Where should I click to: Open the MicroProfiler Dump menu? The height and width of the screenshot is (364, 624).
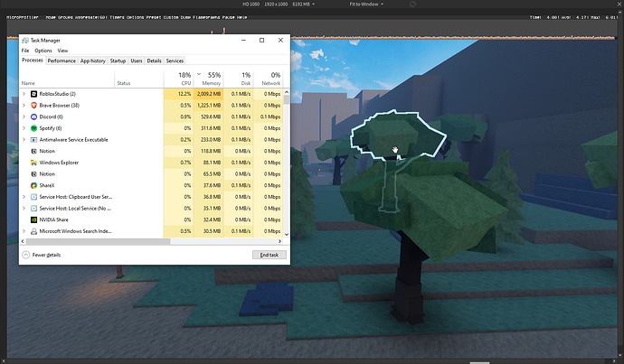186,17
